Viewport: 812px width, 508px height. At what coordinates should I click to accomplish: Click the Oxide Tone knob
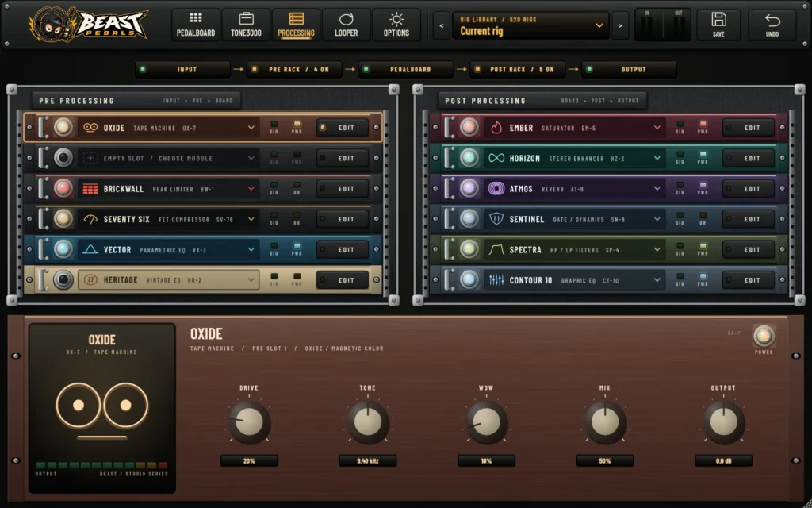[368, 422]
